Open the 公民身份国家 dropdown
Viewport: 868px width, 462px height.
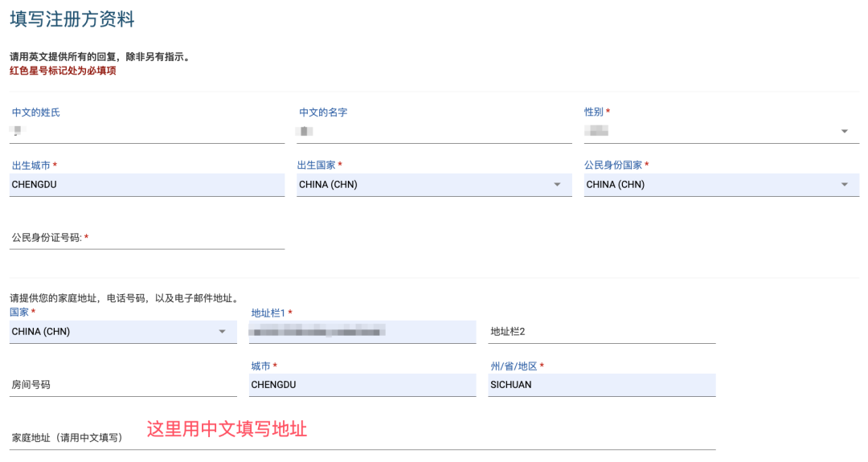pos(721,185)
